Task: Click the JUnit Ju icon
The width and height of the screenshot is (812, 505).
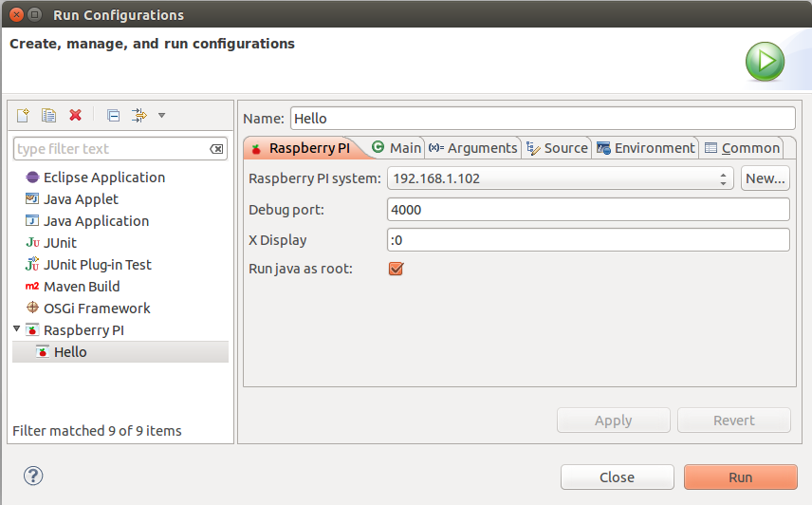Action: pyautogui.click(x=32, y=242)
